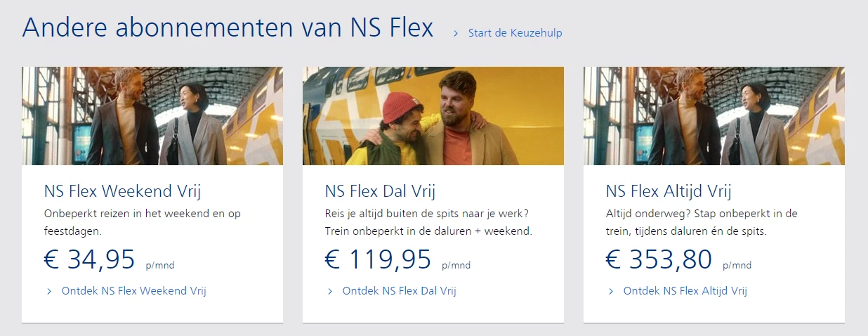This screenshot has width=868, height=336.
Task: Click the arrow icon beside Ontdek NS Flex Altijd Vrij
Action: pos(611,291)
